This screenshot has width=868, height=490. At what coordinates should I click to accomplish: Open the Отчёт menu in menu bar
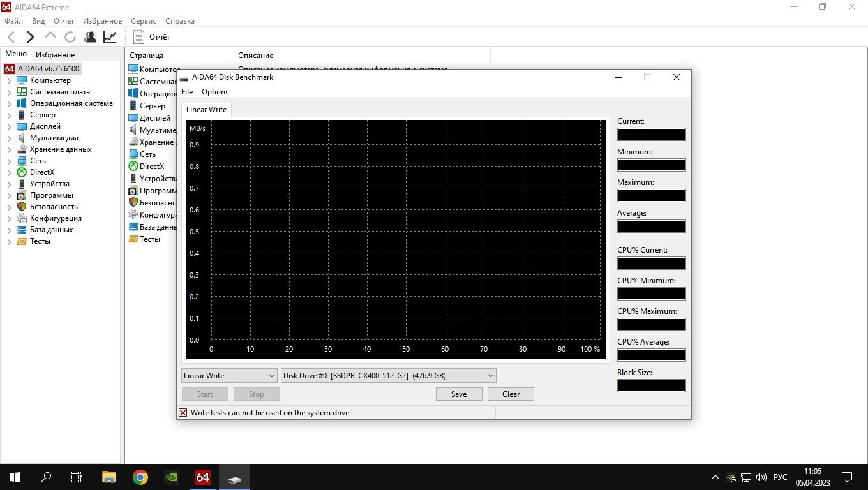[64, 21]
